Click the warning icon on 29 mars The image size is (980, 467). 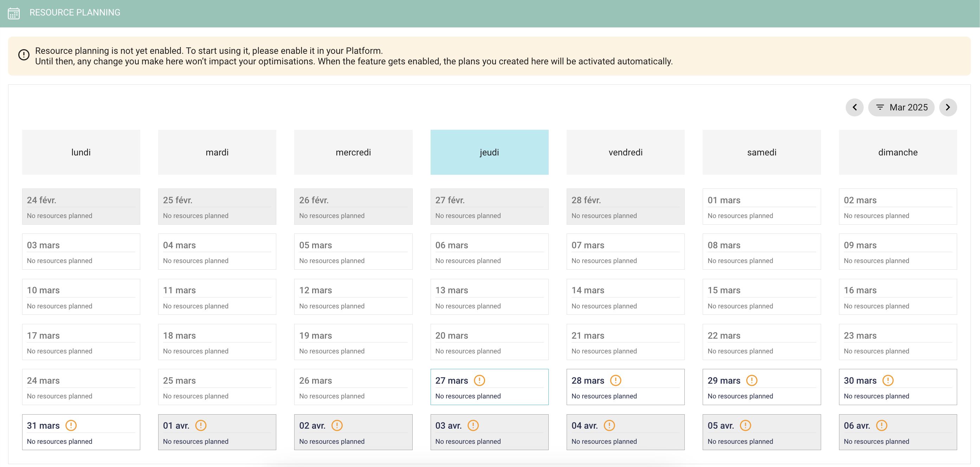(x=752, y=380)
